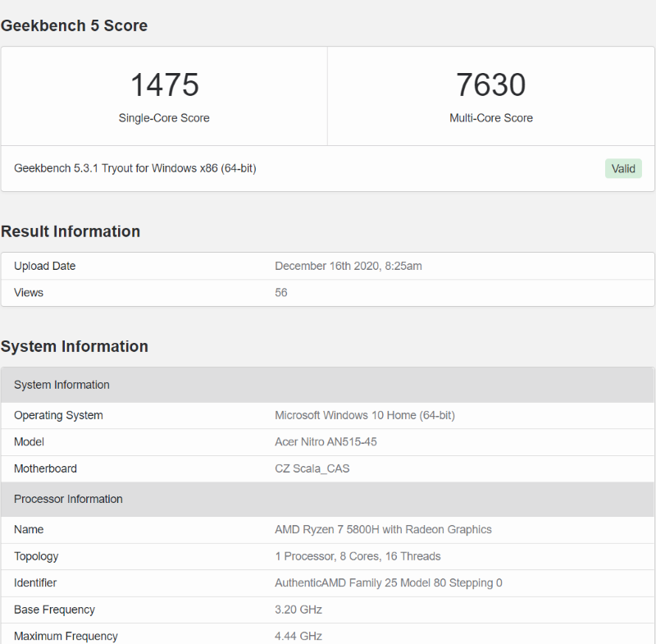This screenshot has width=656, height=644.
Task: Select Microsoft Windows 10 Home (64-bit) value
Action: (x=365, y=416)
